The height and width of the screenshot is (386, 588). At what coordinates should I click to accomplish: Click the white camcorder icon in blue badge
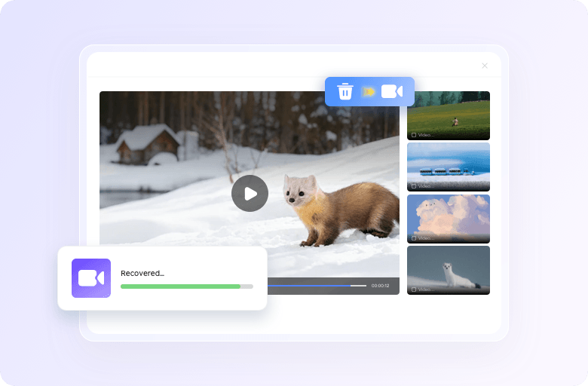[392, 91]
